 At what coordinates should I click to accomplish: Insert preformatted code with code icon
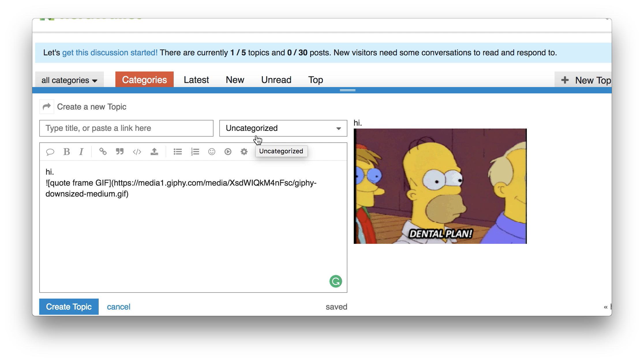pos(137,152)
